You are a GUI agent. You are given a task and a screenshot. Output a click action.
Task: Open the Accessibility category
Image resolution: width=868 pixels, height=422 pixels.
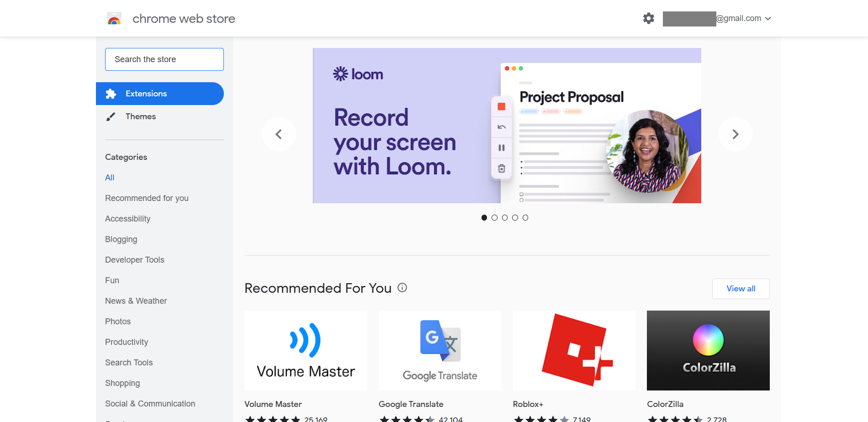(x=127, y=219)
